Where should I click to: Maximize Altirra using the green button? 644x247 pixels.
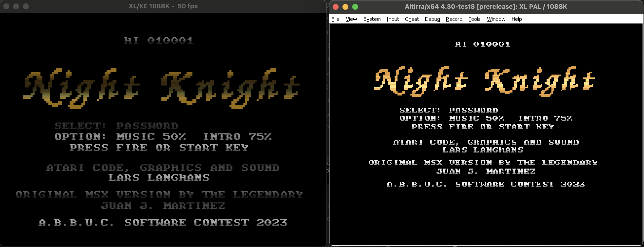click(355, 7)
